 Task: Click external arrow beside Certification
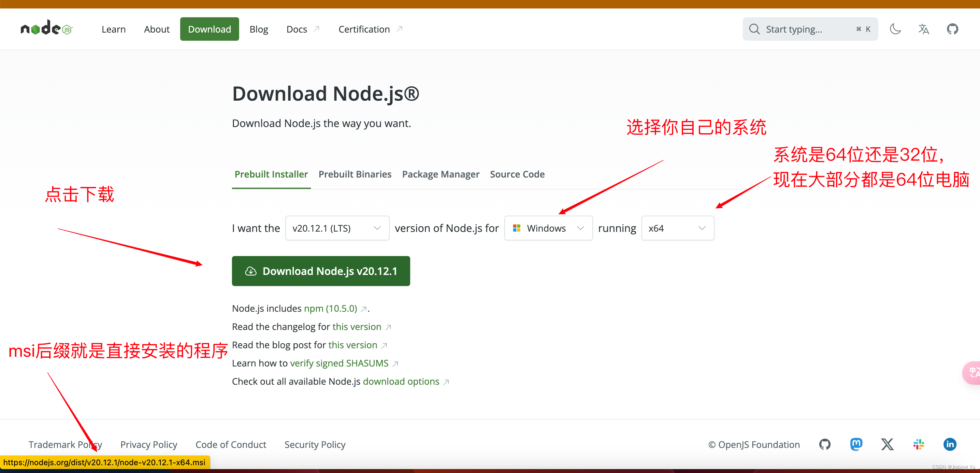click(x=399, y=29)
